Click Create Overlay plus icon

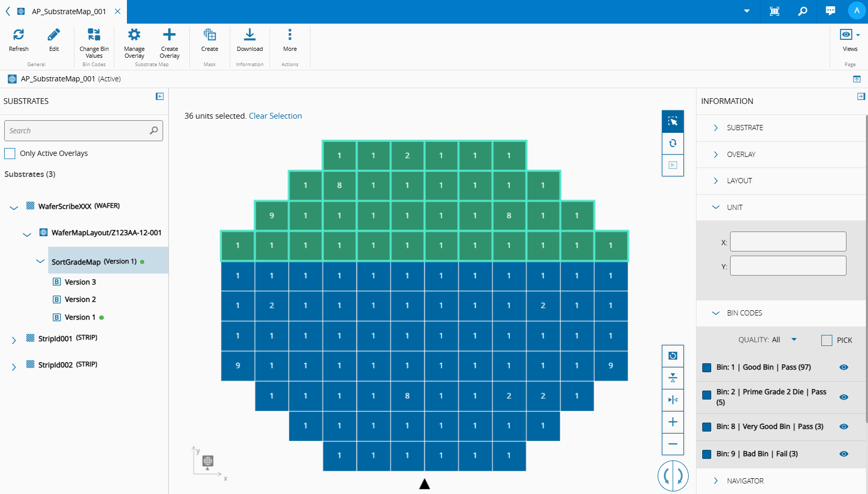[x=169, y=35]
